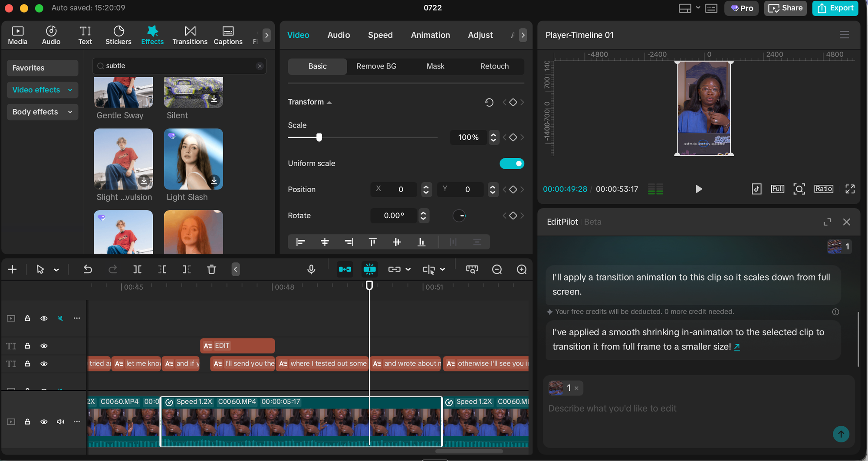The height and width of the screenshot is (461, 868).
Task: Toggle auto snapping in timeline
Action: 369,269
